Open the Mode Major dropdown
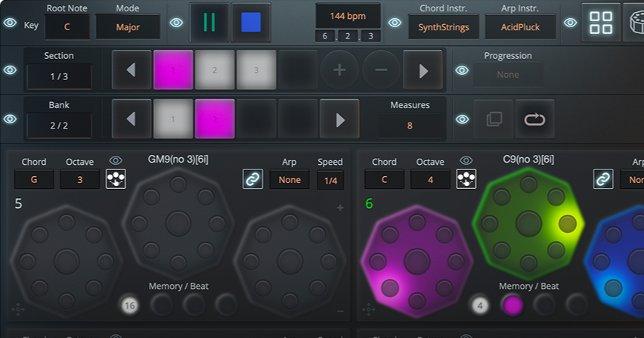Image resolution: width=644 pixels, height=338 pixels. (128, 27)
